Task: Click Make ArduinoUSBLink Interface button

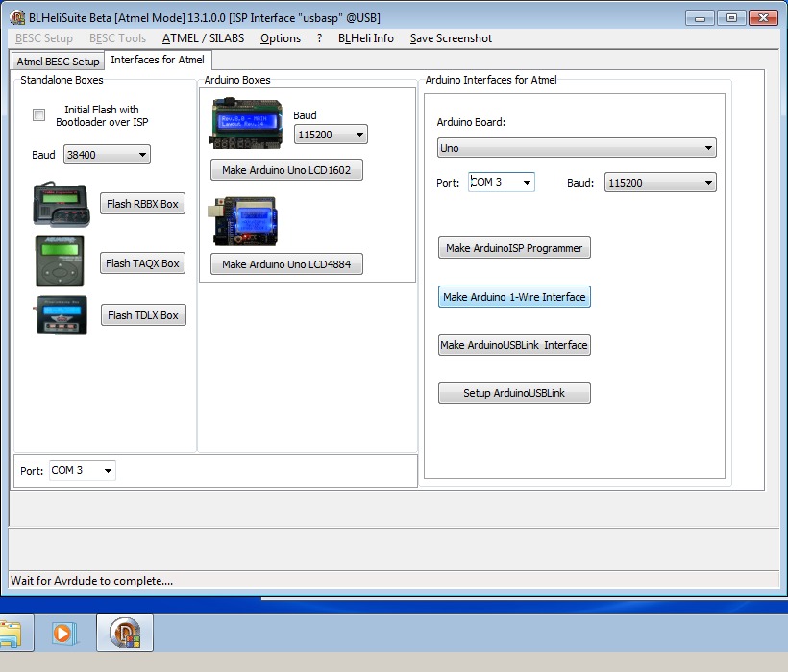Action: point(514,345)
